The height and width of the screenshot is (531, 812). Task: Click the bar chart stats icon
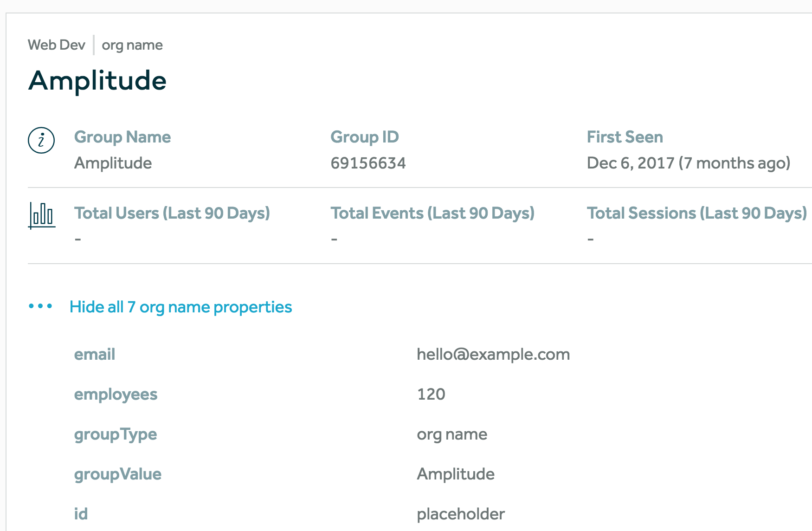pyautogui.click(x=42, y=215)
